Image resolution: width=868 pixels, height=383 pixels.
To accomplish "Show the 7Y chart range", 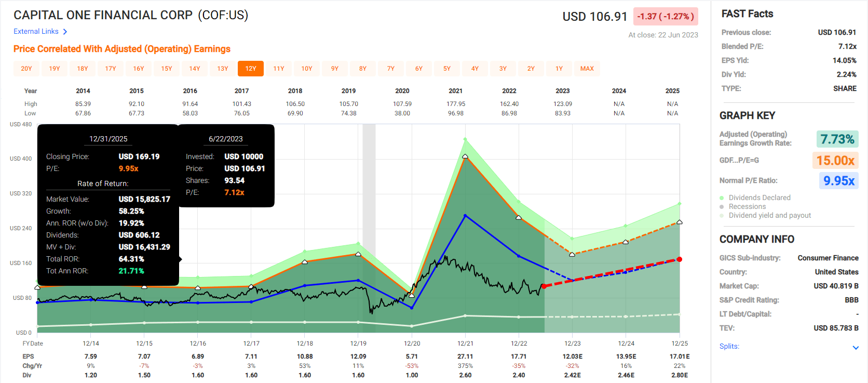I will (x=391, y=69).
